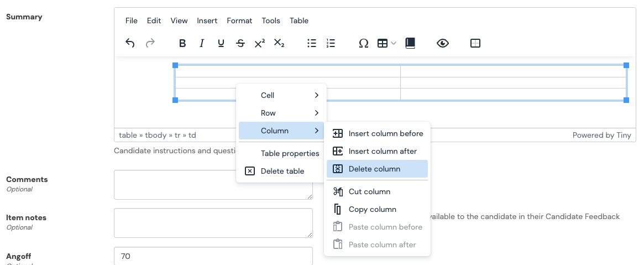Click the top-right table cell
The height and width of the screenshot is (265, 644).
click(x=514, y=71)
